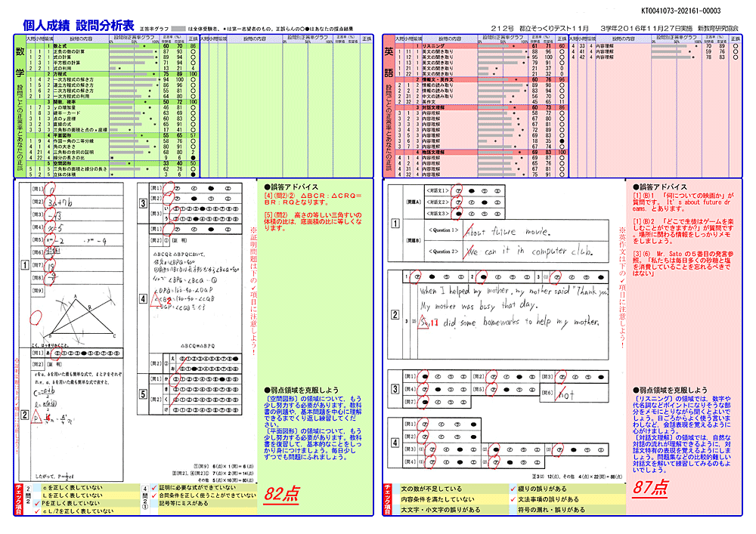This screenshot has height=534, width=756.
Task: Select the '対話文理解' category row
Action: [x=481, y=107]
